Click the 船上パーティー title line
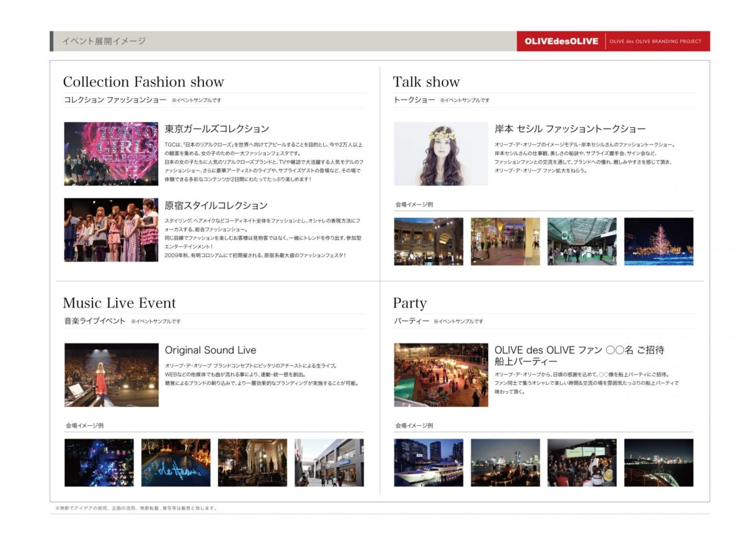Image resolution: width=756 pixels, height=535 pixels. click(x=526, y=362)
